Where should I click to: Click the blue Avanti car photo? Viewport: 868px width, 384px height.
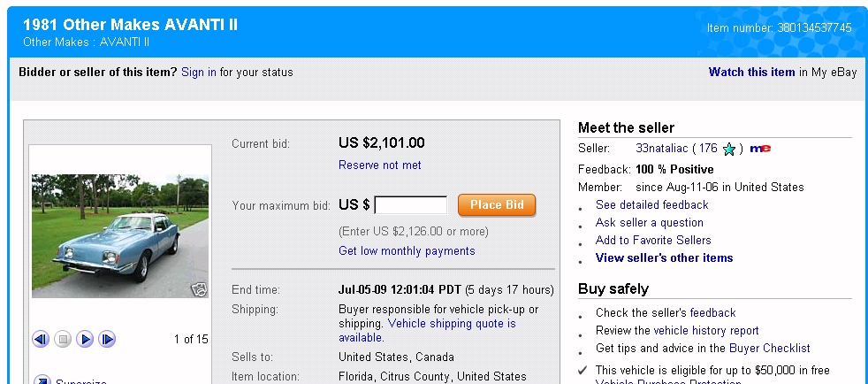point(120,234)
